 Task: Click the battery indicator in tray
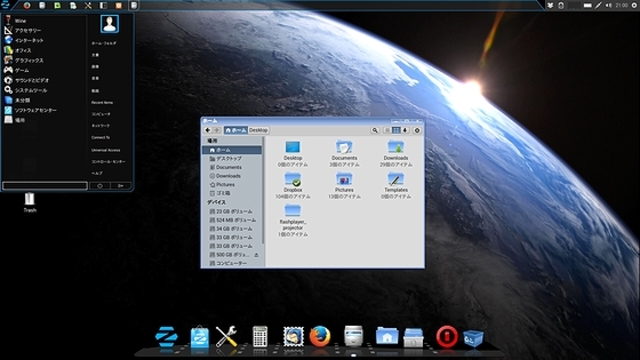pyautogui.click(x=587, y=5)
